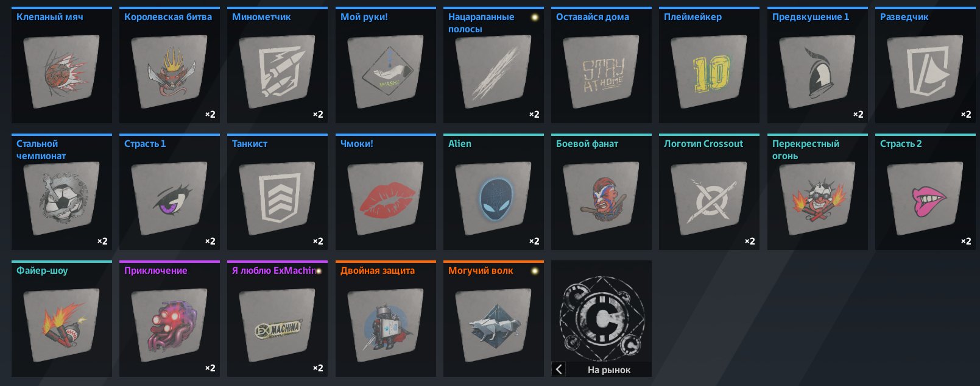The image size is (980, 386).
Task: Select the Приключение pink octopus sticker
Action: pos(169,319)
